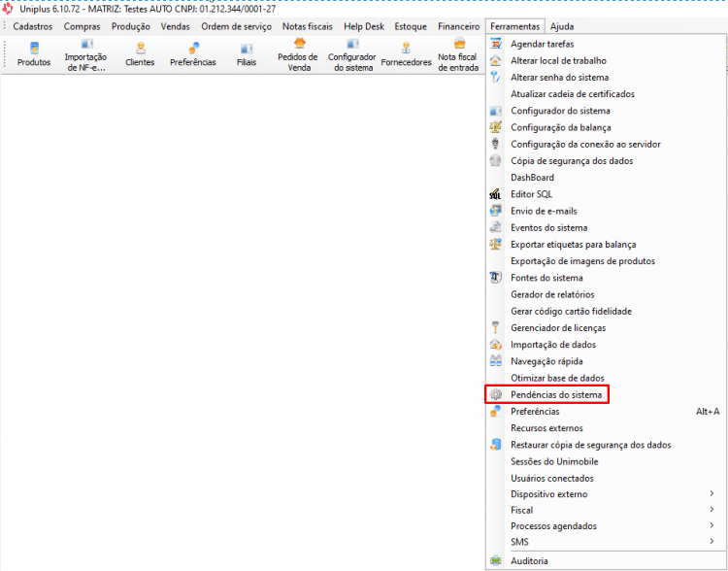Click the Pendências do sistema gear icon
This screenshot has height=571, width=728.
tap(496, 394)
